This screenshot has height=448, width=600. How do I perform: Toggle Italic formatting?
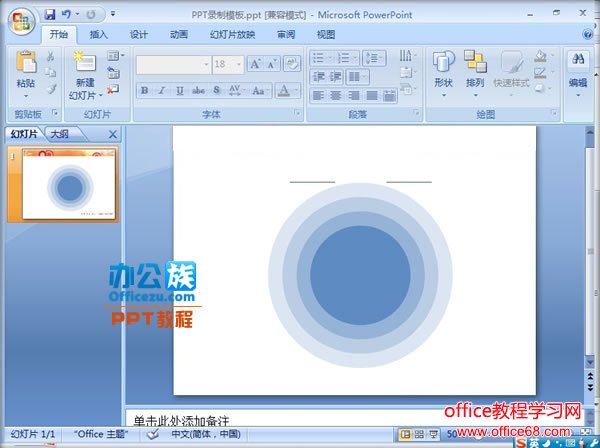coord(162,91)
